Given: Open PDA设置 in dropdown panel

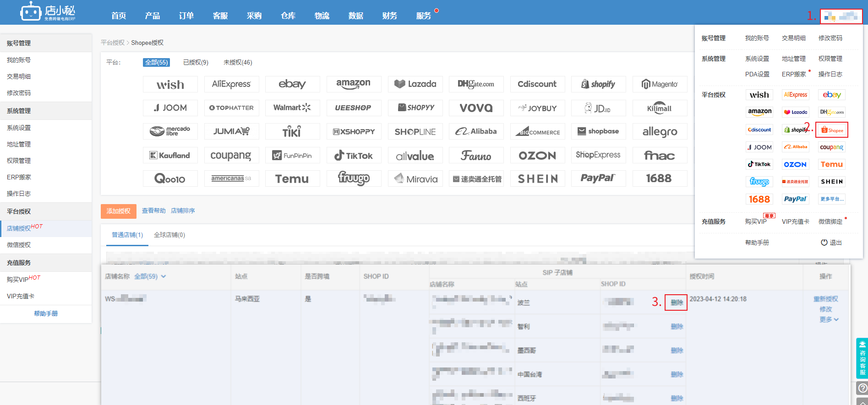Looking at the screenshot, I should [x=757, y=74].
